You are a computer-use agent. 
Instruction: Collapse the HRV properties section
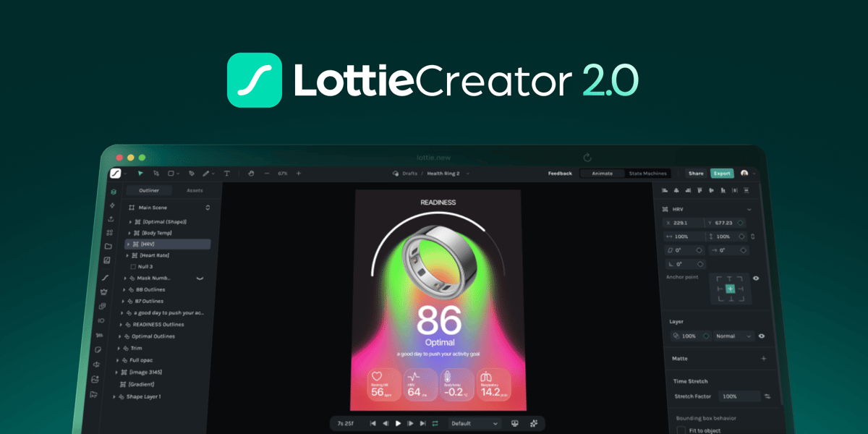pyautogui.click(x=749, y=209)
